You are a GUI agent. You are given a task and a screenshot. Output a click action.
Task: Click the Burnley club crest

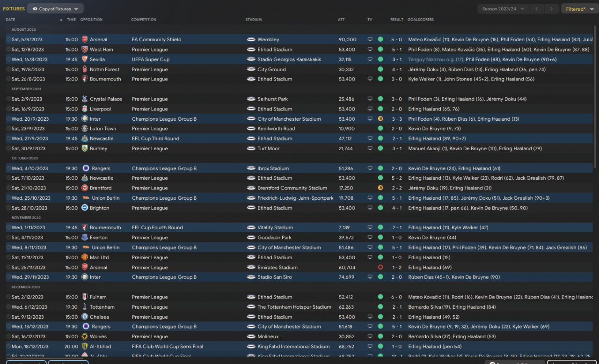pyautogui.click(x=85, y=148)
